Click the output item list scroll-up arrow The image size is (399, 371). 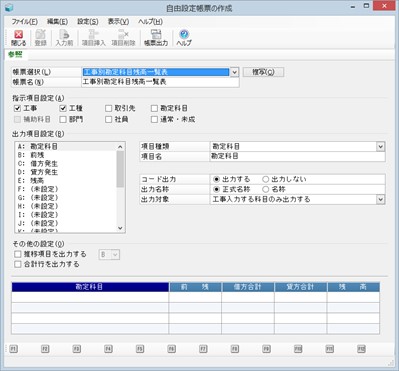click(x=120, y=147)
